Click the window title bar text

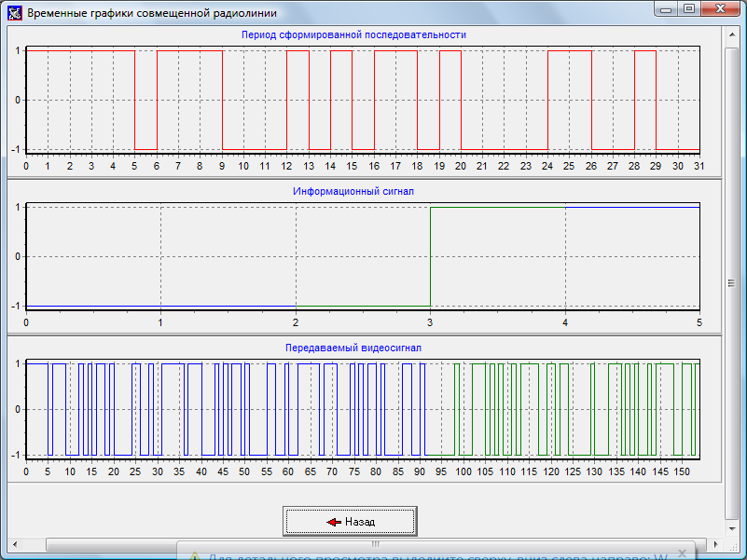151,14
